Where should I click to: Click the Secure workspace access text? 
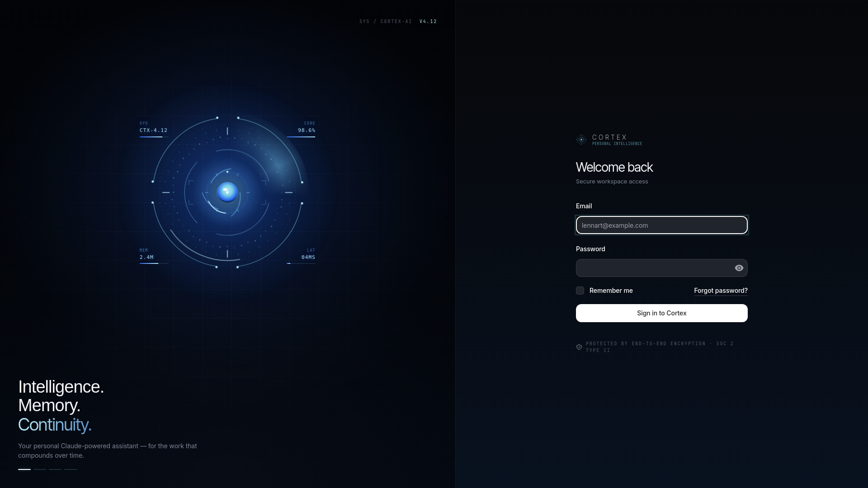[612, 181]
